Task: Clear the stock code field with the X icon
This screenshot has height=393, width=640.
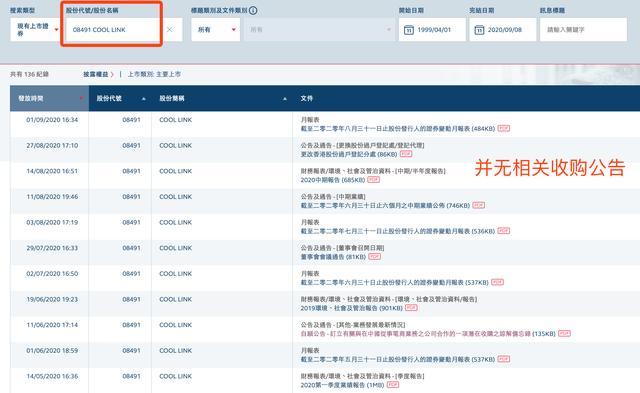Action: [x=169, y=29]
